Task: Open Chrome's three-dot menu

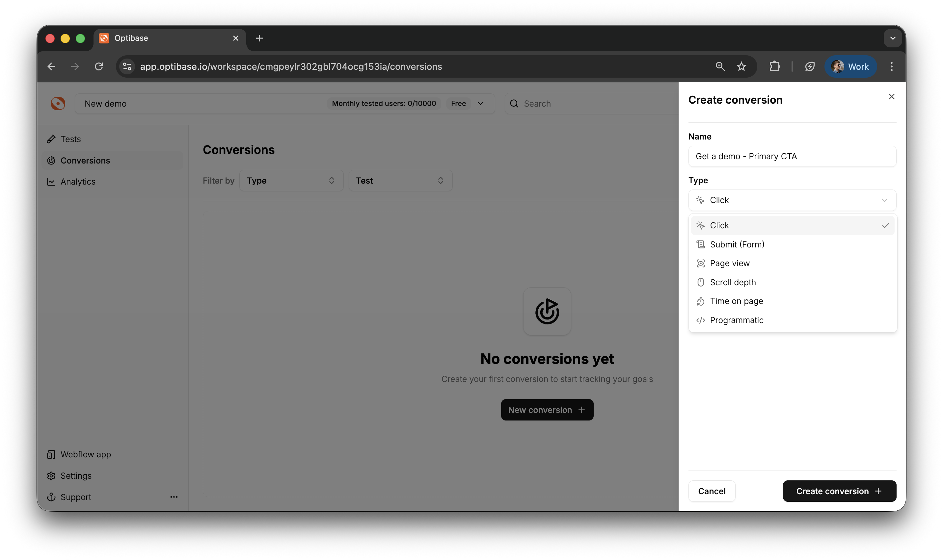Action: (x=891, y=66)
